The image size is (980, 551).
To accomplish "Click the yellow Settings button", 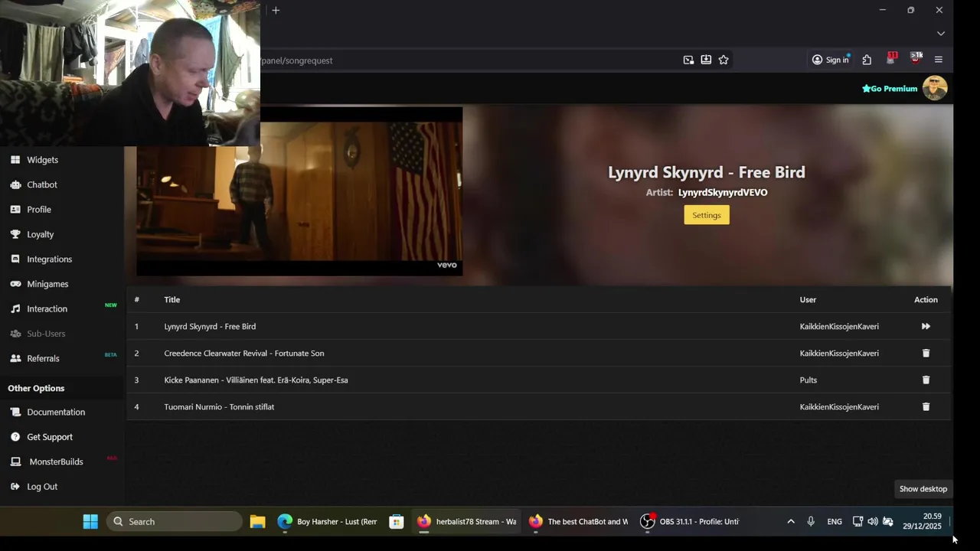I will pyautogui.click(x=707, y=215).
